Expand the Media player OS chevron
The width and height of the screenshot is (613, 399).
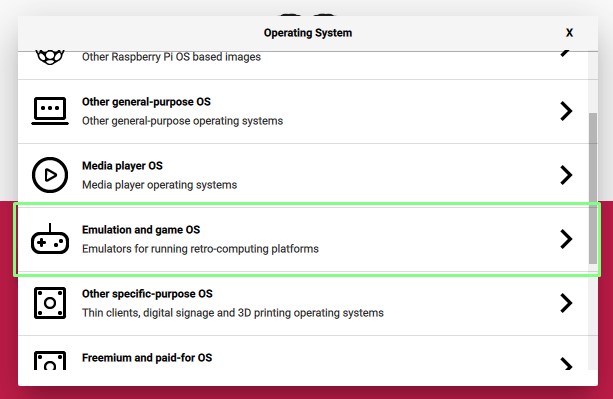566,175
